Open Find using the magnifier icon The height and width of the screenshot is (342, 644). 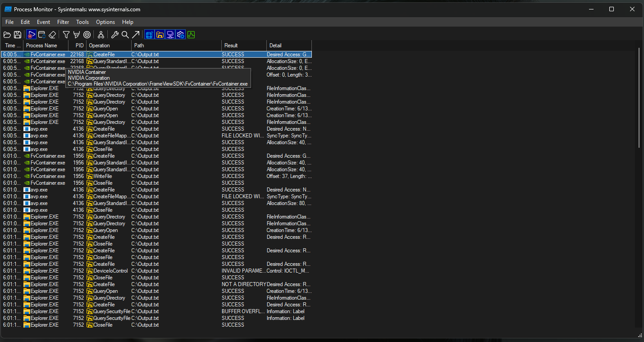click(125, 35)
